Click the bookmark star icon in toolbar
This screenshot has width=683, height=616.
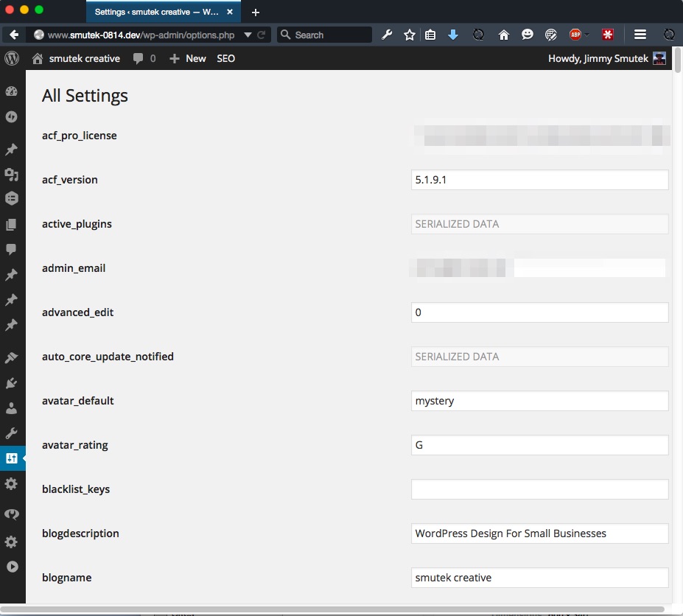[x=410, y=35]
